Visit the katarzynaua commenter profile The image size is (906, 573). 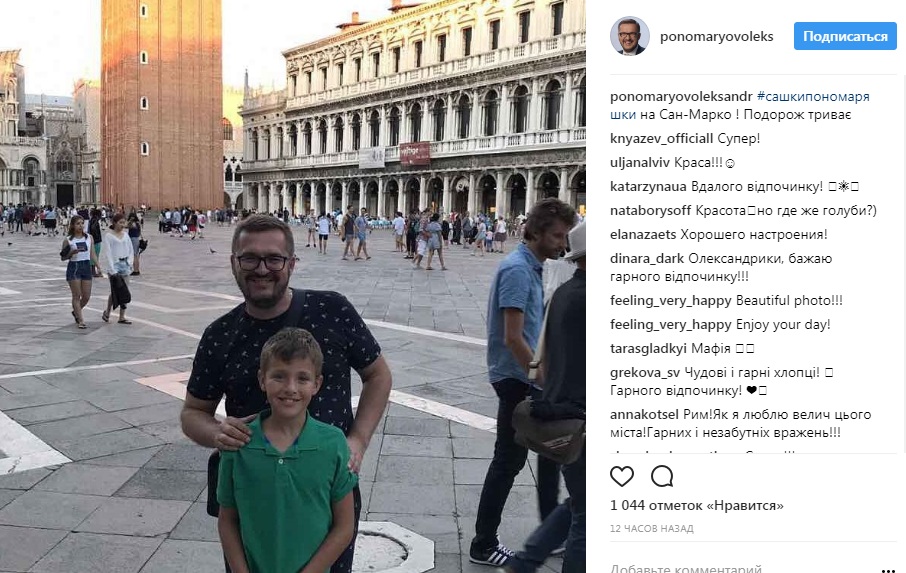(x=648, y=187)
